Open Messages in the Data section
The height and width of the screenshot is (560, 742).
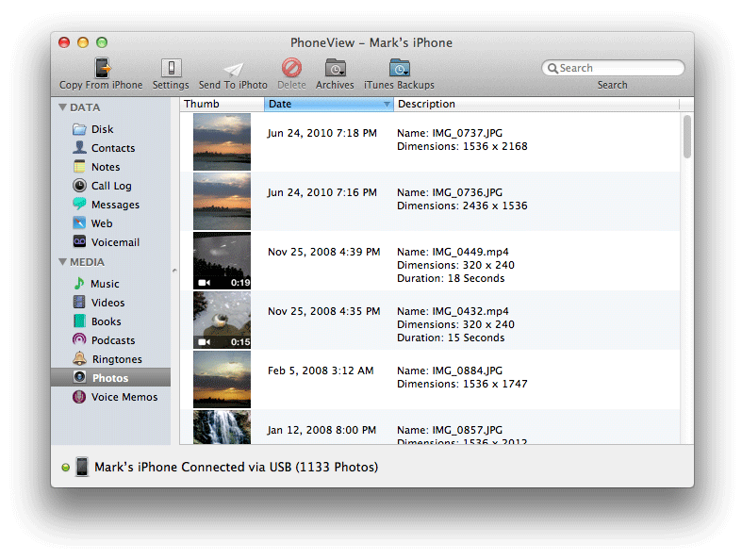coord(114,205)
